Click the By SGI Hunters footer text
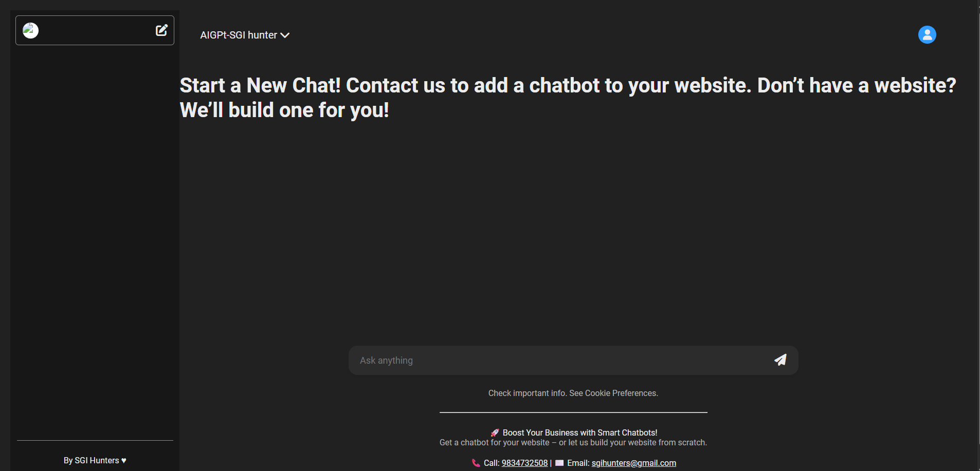This screenshot has height=471, width=980. [91, 461]
